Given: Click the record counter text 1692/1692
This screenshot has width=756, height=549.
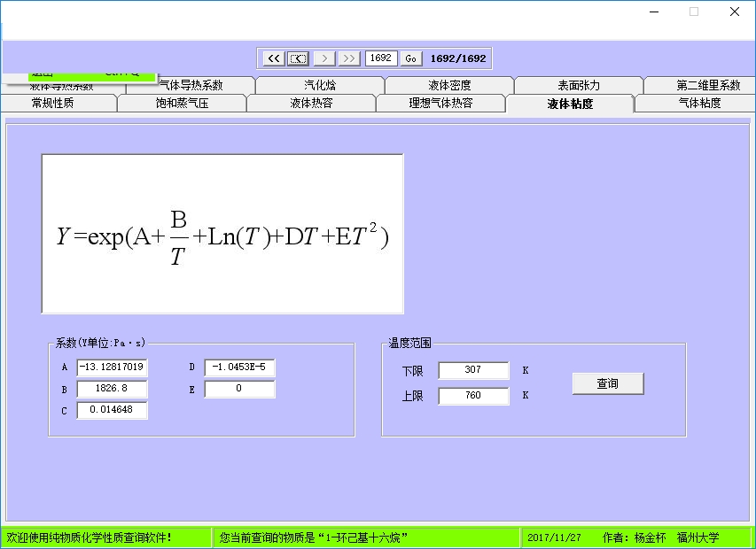Looking at the screenshot, I should (458, 58).
